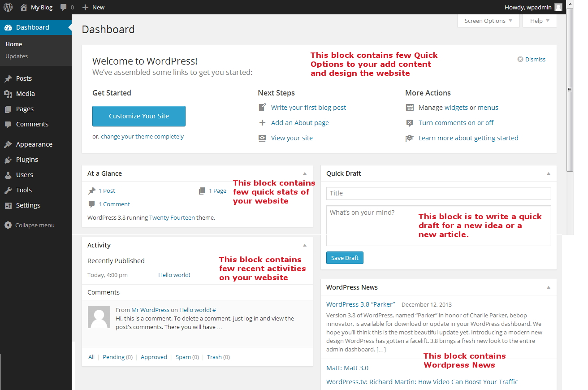Collapse the Quick Draft widget
588x390 pixels.
[x=549, y=173]
